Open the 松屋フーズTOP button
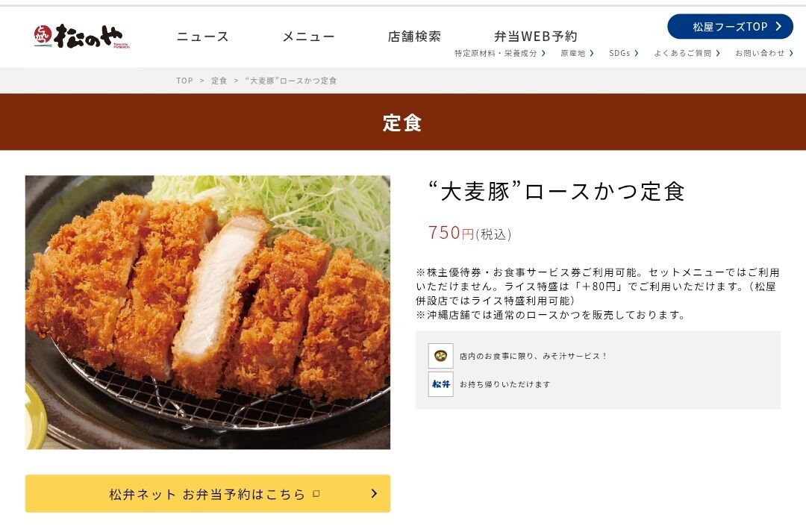This screenshot has width=806, height=532. [730, 26]
